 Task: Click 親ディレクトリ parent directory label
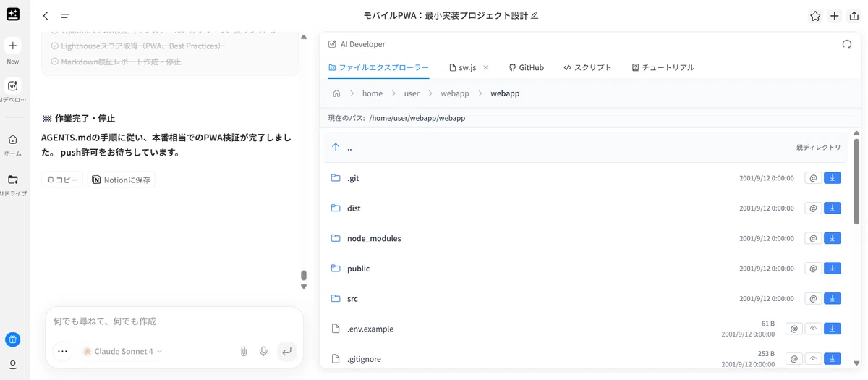tap(819, 147)
